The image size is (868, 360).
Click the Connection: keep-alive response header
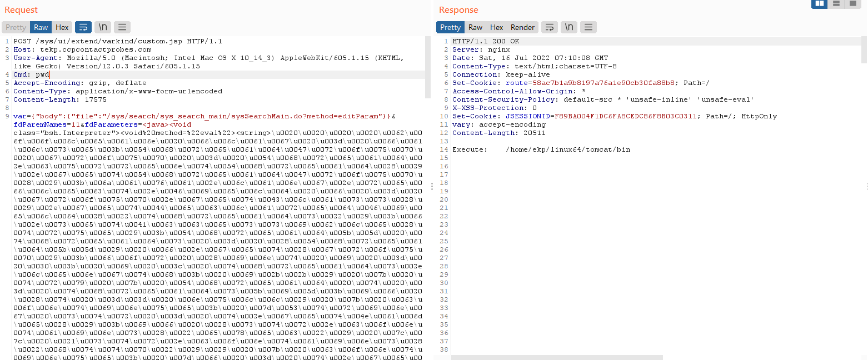501,74
